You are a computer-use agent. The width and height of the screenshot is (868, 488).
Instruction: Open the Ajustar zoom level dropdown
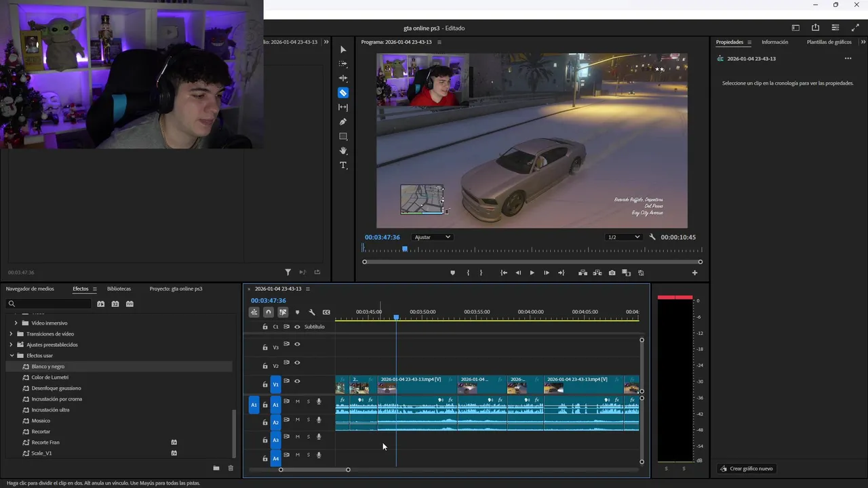(x=432, y=237)
